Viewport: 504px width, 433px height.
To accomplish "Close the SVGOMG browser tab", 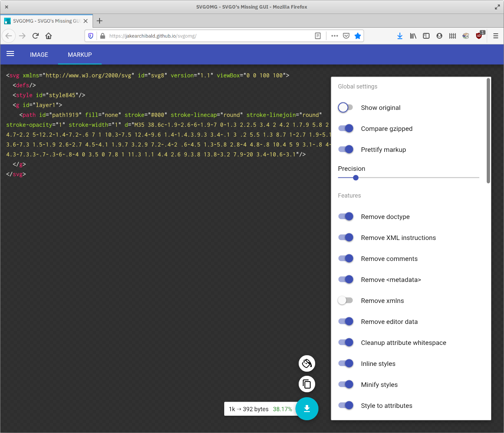I will point(86,21).
